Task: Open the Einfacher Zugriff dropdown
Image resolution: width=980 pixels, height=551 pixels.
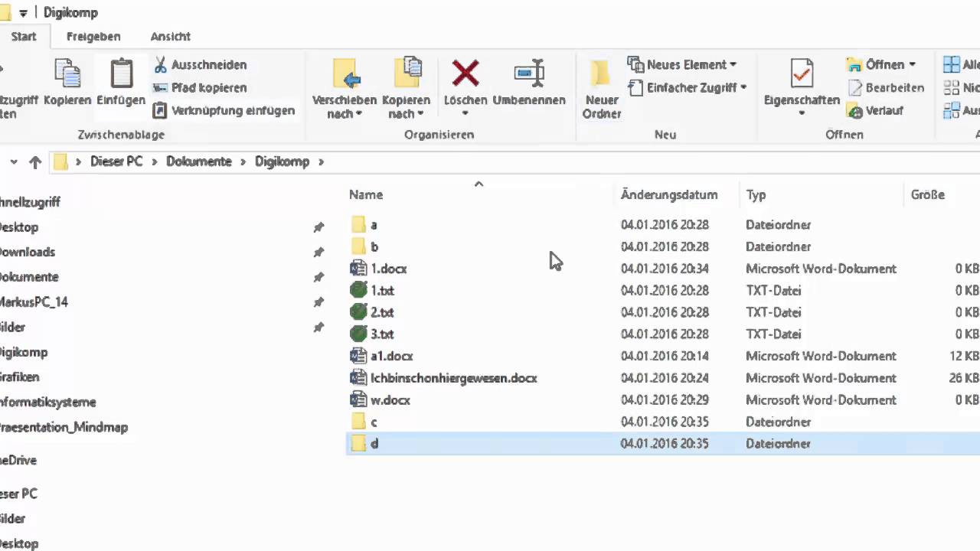Action: pos(688,87)
